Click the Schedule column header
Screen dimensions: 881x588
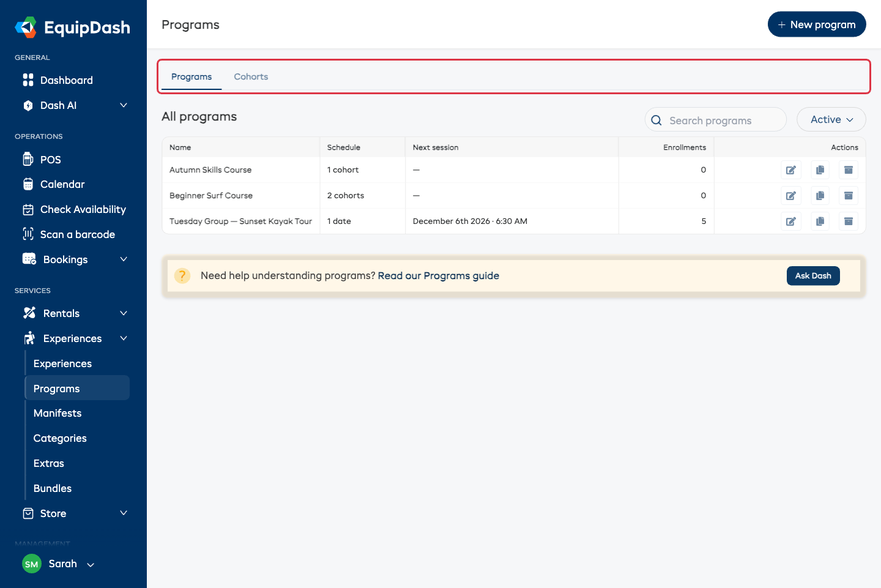click(344, 147)
